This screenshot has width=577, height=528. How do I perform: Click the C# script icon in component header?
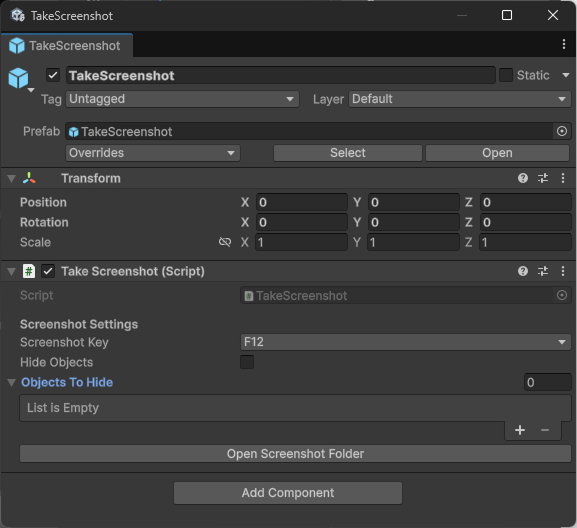pyautogui.click(x=29, y=272)
